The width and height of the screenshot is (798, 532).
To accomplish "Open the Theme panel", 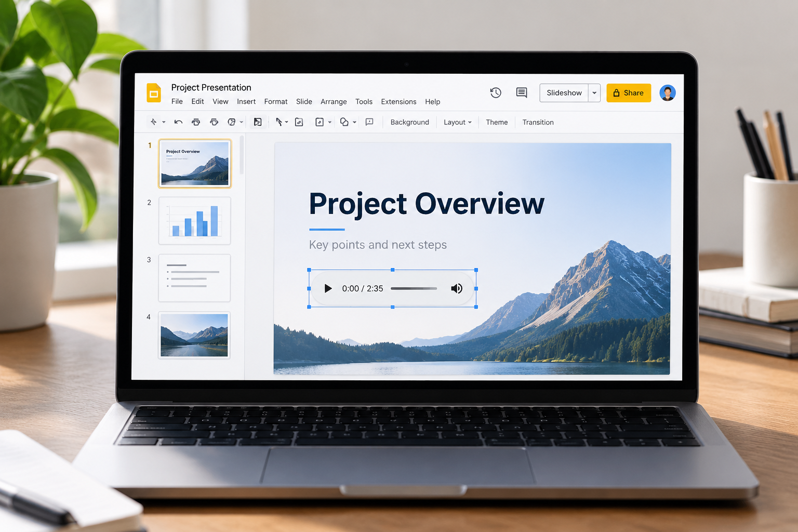I will pos(497,122).
